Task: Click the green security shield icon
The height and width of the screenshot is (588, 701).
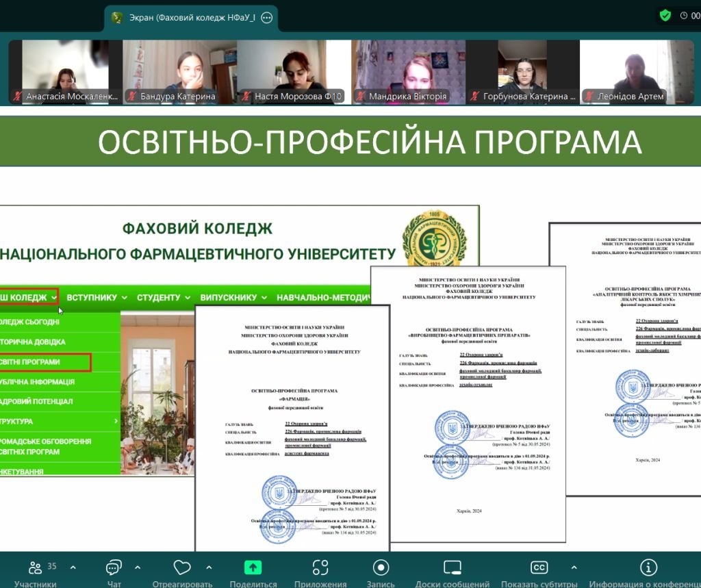Action: [665, 16]
